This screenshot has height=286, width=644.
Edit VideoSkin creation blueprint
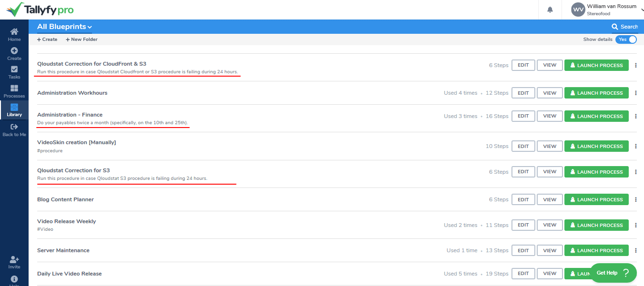pyautogui.click(x=523, y=146)
